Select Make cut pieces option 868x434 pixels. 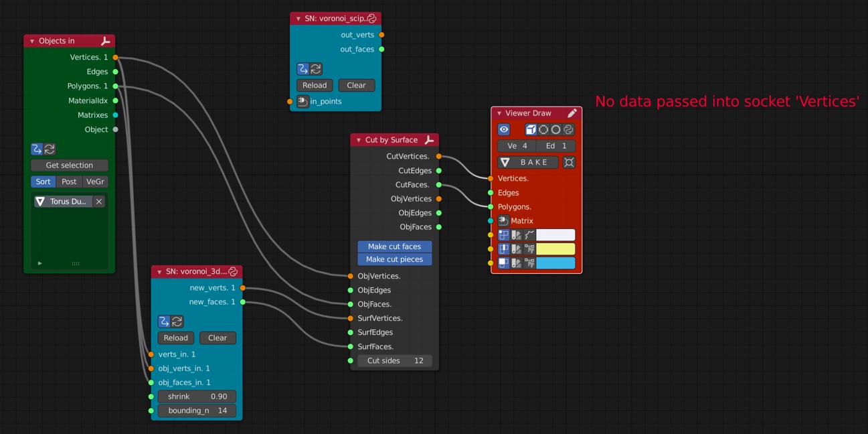(395, 259)
